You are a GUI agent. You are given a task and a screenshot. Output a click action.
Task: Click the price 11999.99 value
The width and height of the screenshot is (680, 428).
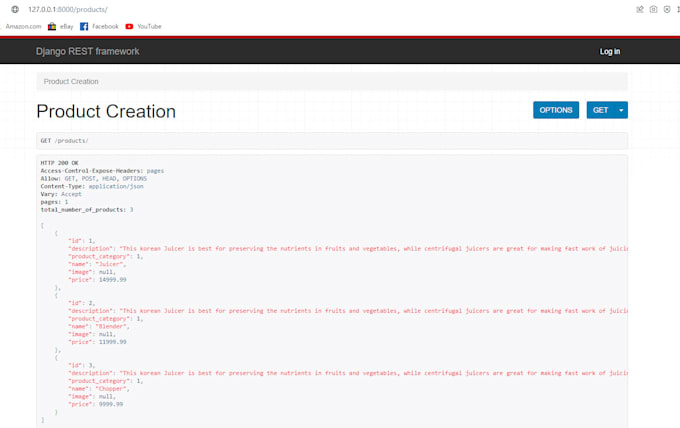[113, 342]
